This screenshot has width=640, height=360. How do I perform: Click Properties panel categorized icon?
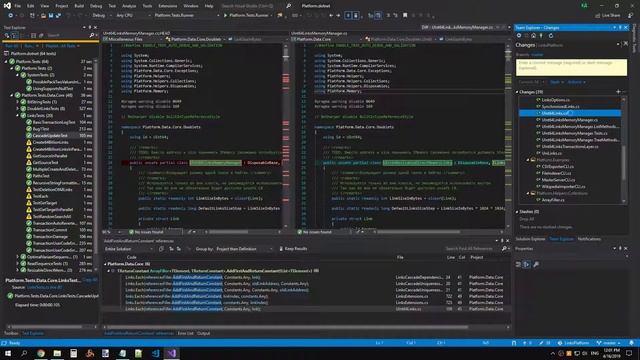click(518, 264)
